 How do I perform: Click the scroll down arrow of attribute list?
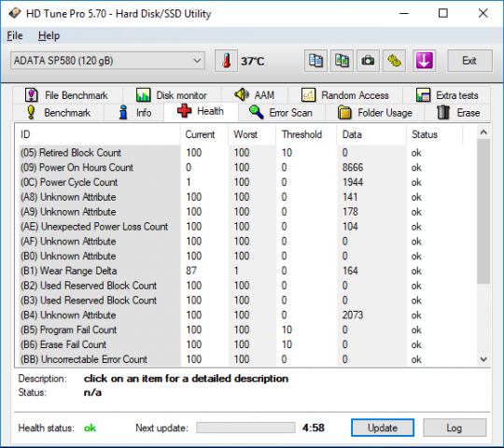coord(483,359)
